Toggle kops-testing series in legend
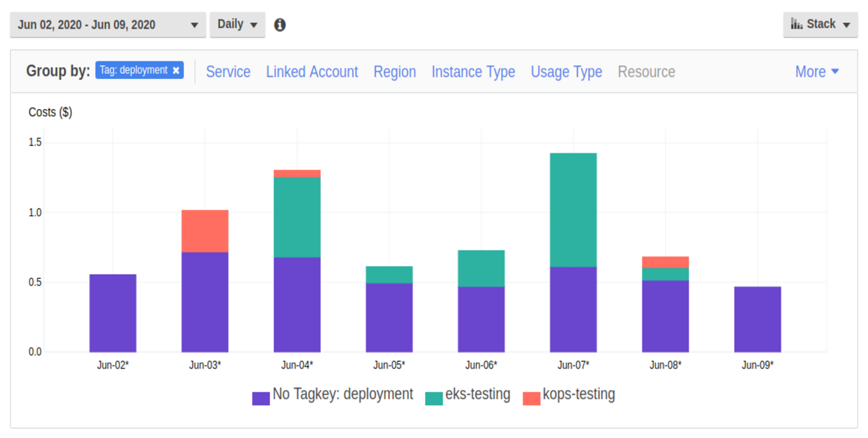 point(531,398)
